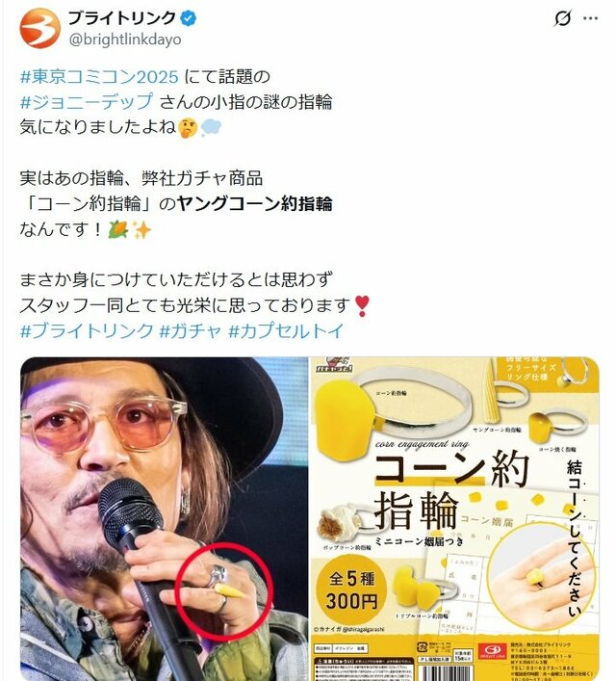Open the three-dot more options menu
This screenshot has width=616, height=681.
590,18
